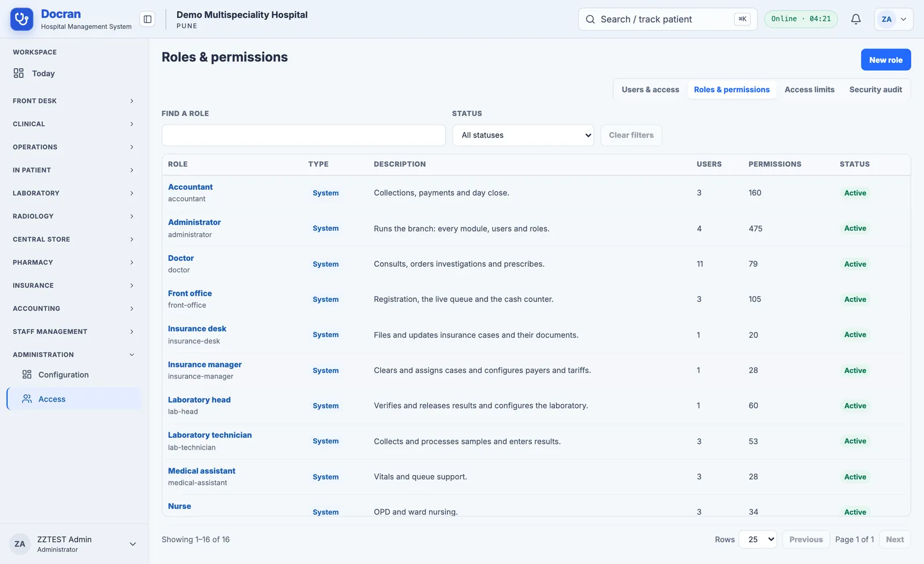The image size is (924, 564).
Task: Expand the Radiology section
Action: [74, 216]
